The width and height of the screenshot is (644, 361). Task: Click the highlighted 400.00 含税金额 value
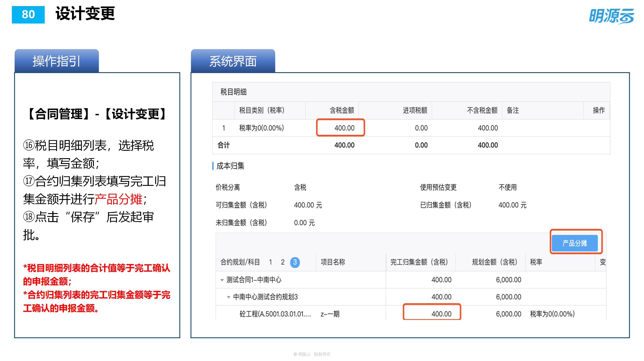tap(345, 128)
